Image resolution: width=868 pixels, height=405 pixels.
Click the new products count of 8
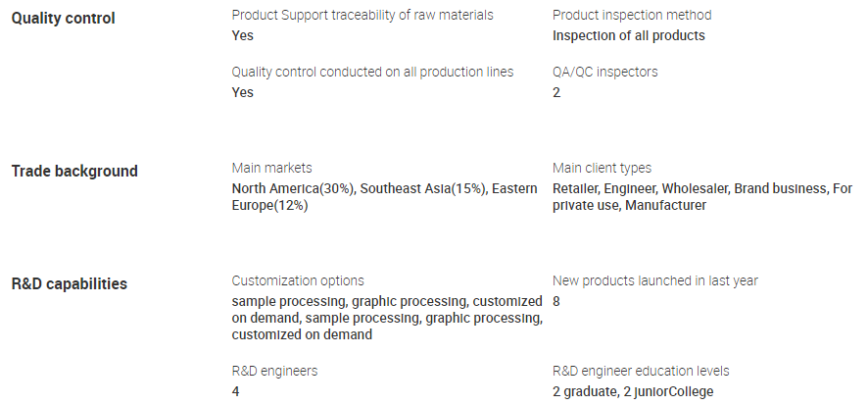[x=556, y=301]
